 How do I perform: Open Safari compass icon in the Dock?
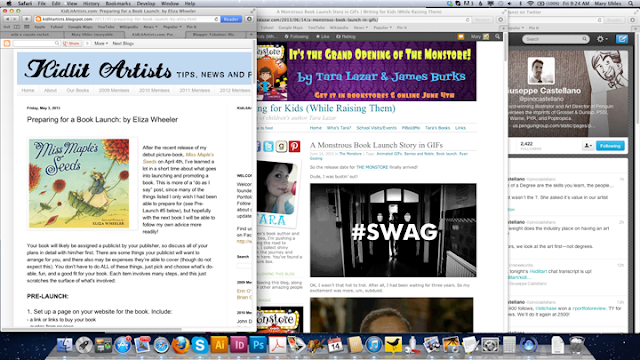[x=161, y=346]
